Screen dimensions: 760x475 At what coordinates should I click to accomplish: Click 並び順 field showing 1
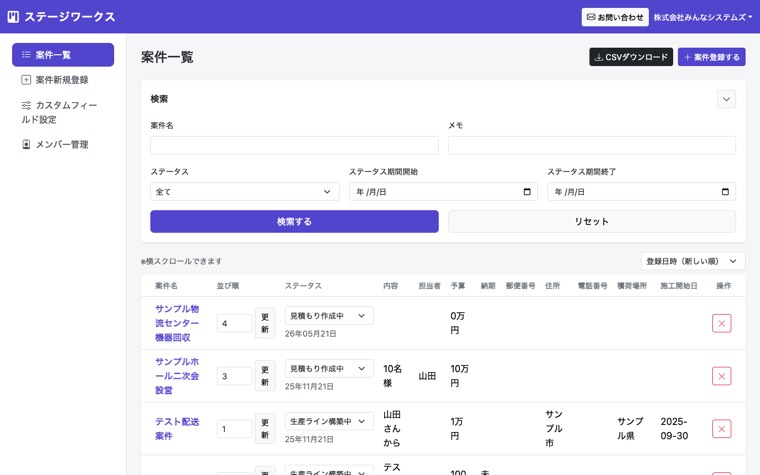(x=234, y=429)
